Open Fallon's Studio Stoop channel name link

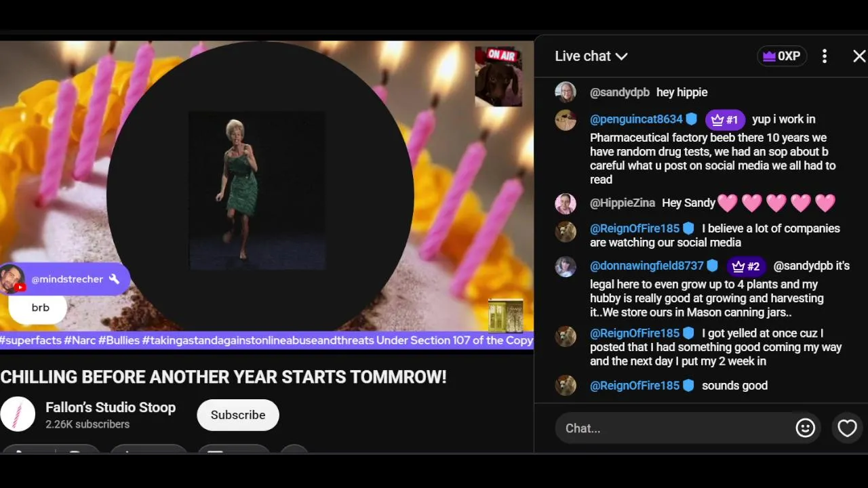(x=111, y=407)
